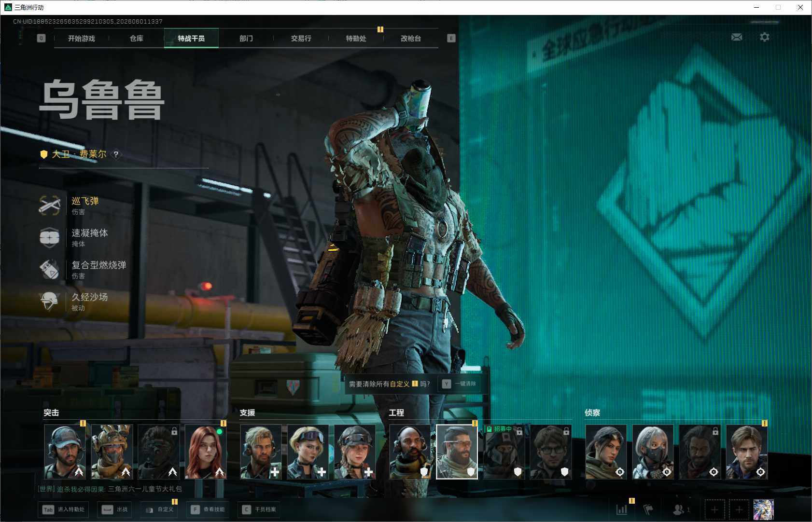Click the question mark beside 大卫·费莱尔
Viewport: 812px width, 522px height.
tap(116, 154)
